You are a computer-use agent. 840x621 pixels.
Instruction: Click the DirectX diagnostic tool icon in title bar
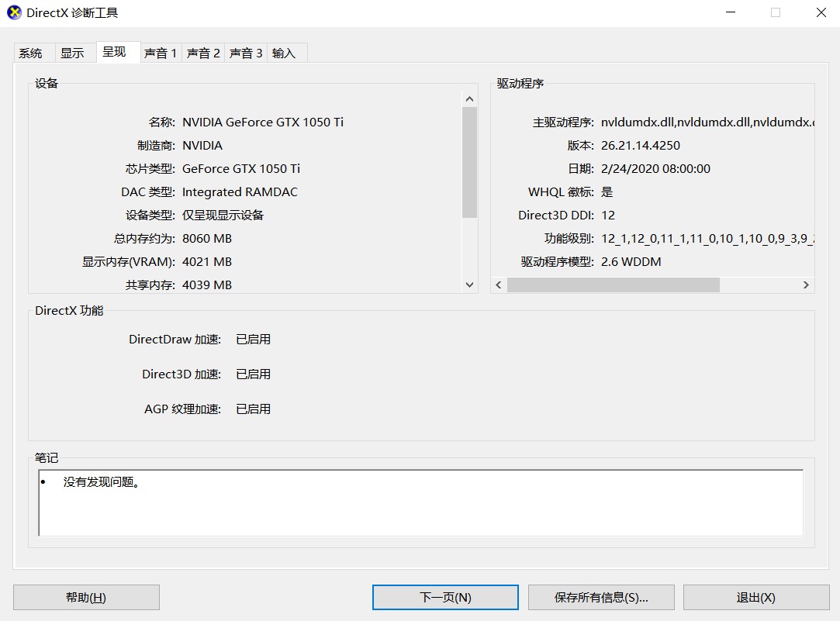14,12
